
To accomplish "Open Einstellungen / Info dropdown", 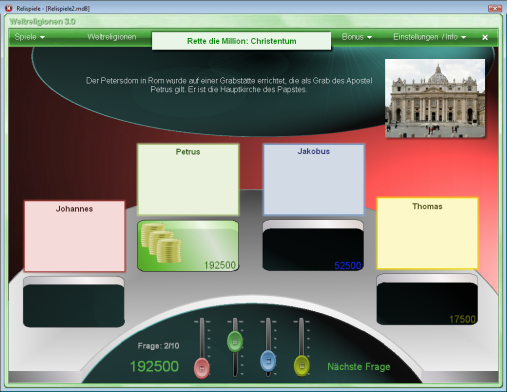I will (x=429, y=37).
